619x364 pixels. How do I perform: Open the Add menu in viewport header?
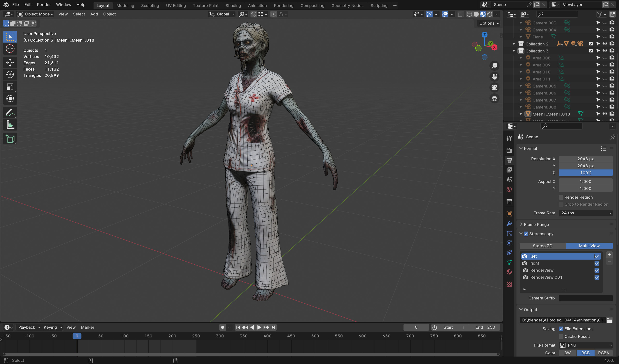pos(94,14)
